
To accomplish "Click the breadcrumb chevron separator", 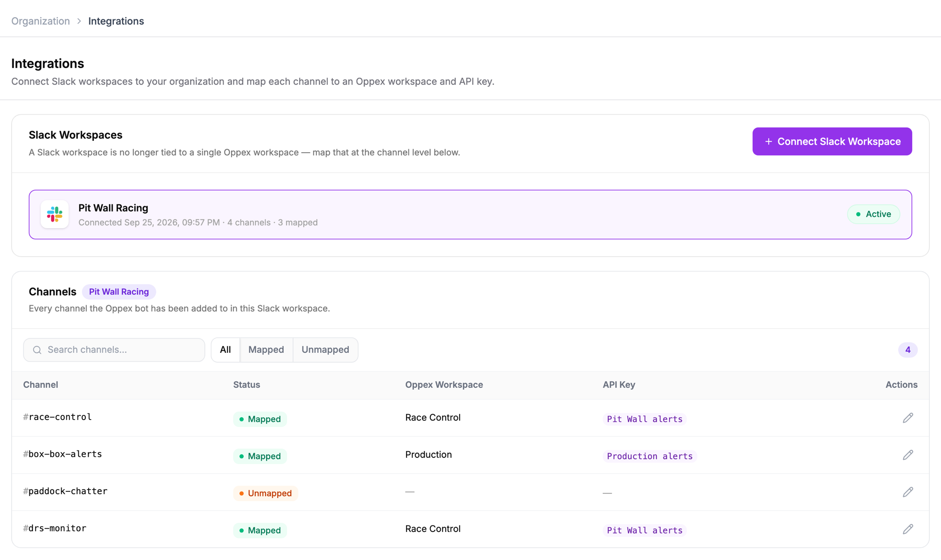I will (x=79, y=21).
